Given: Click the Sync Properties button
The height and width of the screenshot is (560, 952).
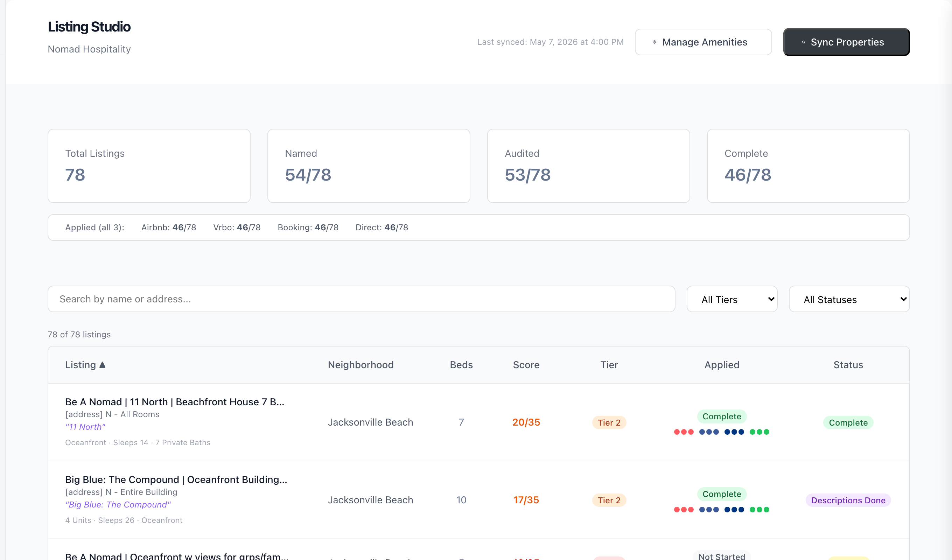Looking at the screenshot, I should [846, 42].
